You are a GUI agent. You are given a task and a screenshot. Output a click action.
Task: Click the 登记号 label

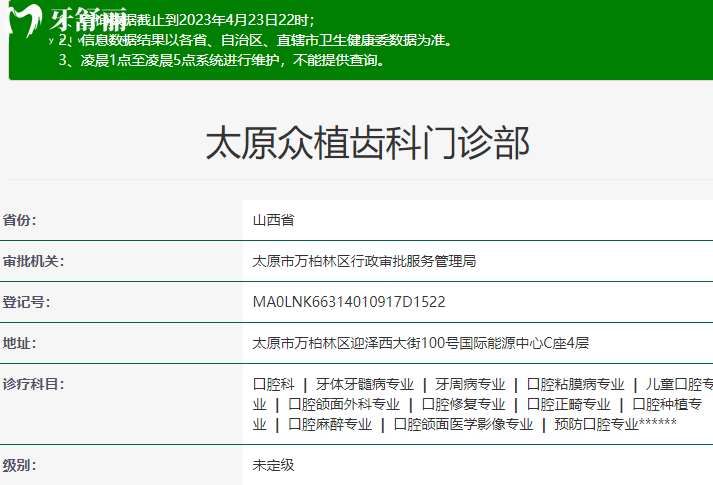[26, 302]
